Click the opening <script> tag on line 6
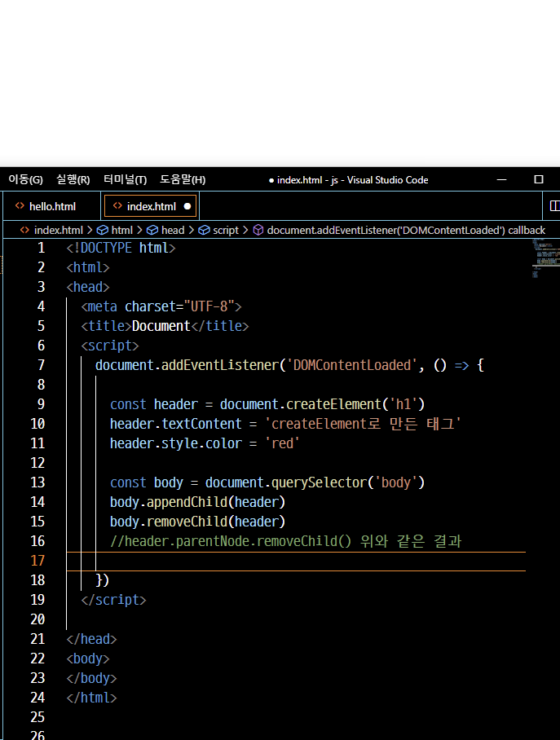The image size is (560, 740). tap(110, 346)
